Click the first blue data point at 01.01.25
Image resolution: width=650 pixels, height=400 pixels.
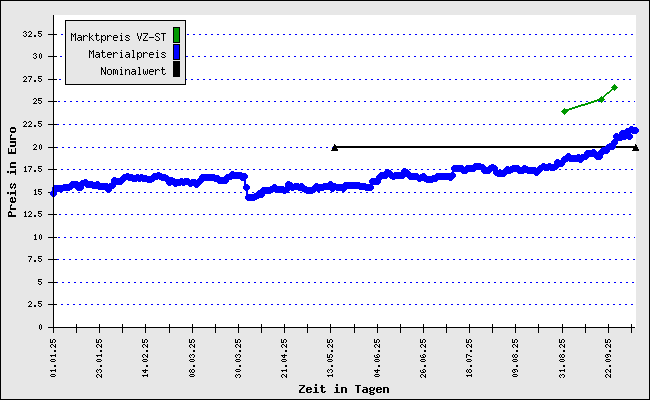(x=53, y=192)
